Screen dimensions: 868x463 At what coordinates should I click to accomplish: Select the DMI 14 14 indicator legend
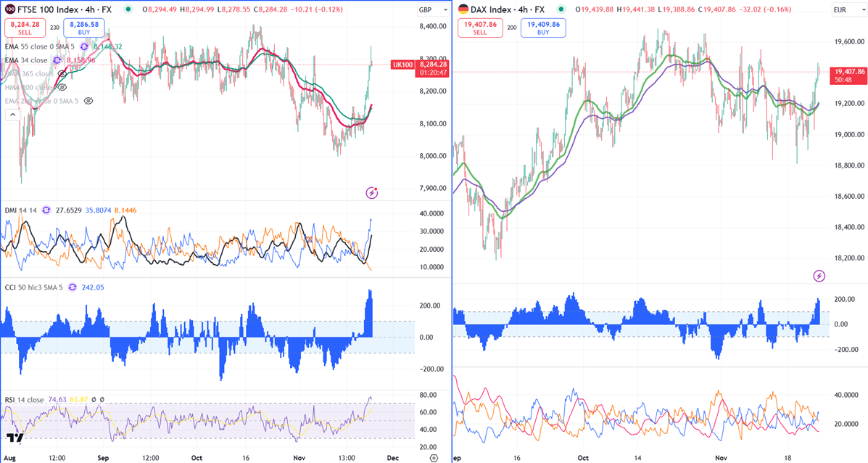point(20,210)
